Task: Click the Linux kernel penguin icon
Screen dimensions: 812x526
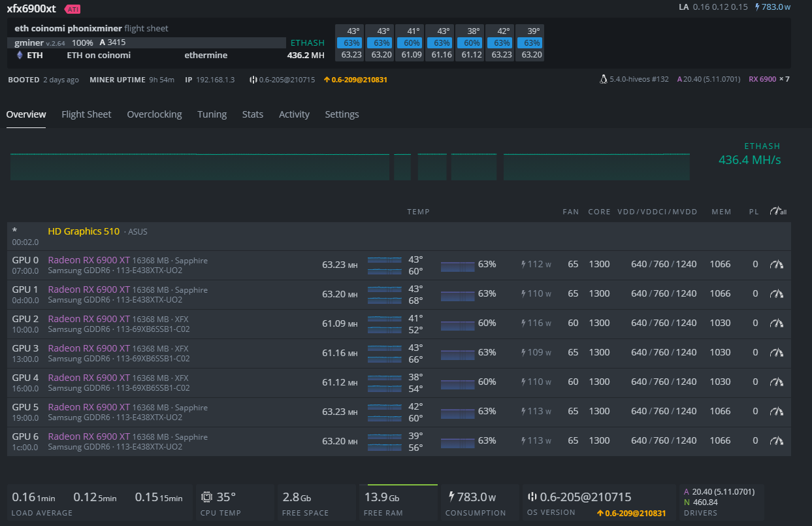Action: [x=603, y=80]
